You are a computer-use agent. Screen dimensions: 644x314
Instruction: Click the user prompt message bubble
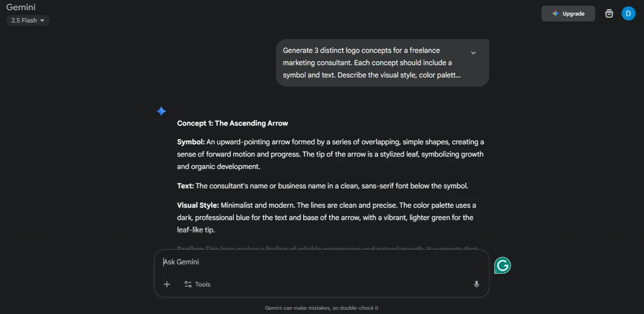click(383, 63)
